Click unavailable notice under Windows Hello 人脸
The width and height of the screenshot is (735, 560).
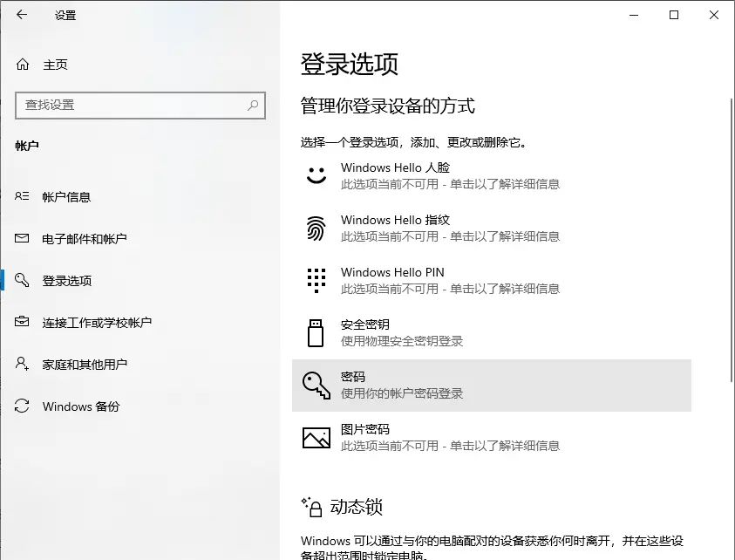450,184
